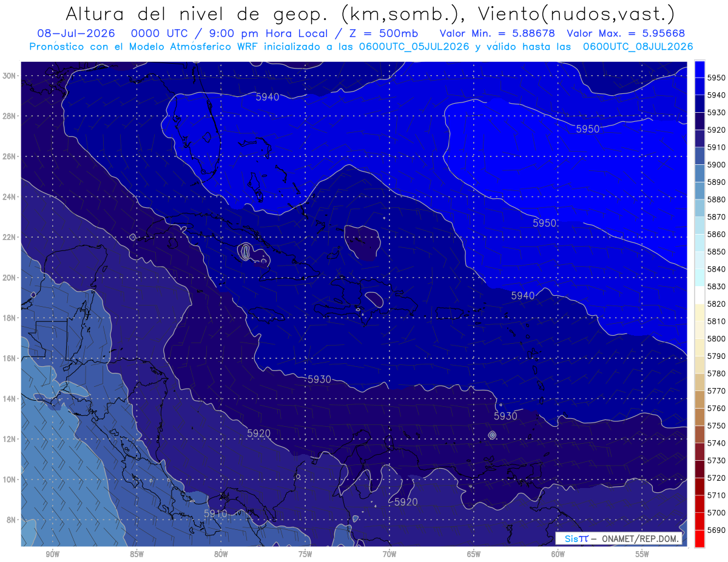Click the 90W longitude axis label
Image resolution: width=728 pixels, height=562 pixels.
click(52, 555)
